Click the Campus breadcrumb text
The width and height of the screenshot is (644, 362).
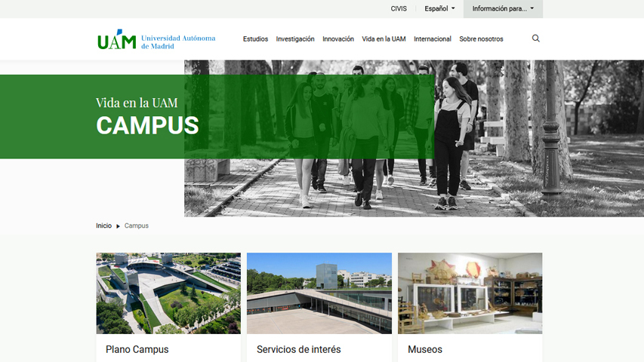click(x=137, y=225)
